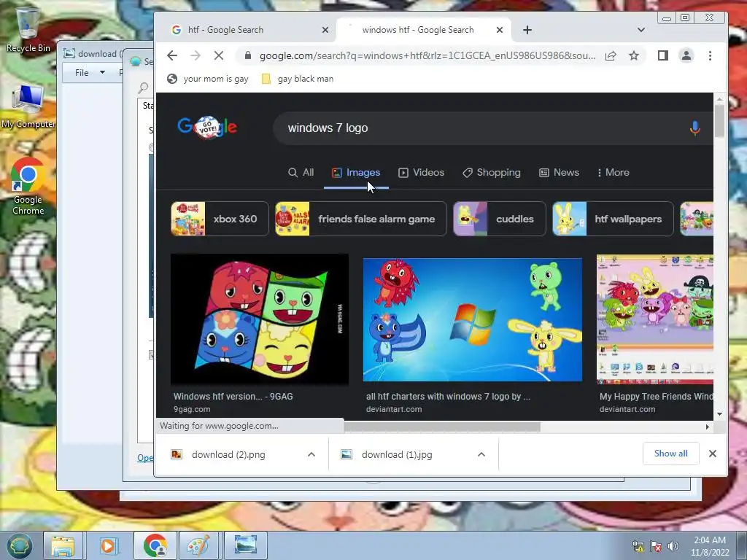
Task: Open the 'gay black man' bookmark folder
Action: click(x=298, y=79)
